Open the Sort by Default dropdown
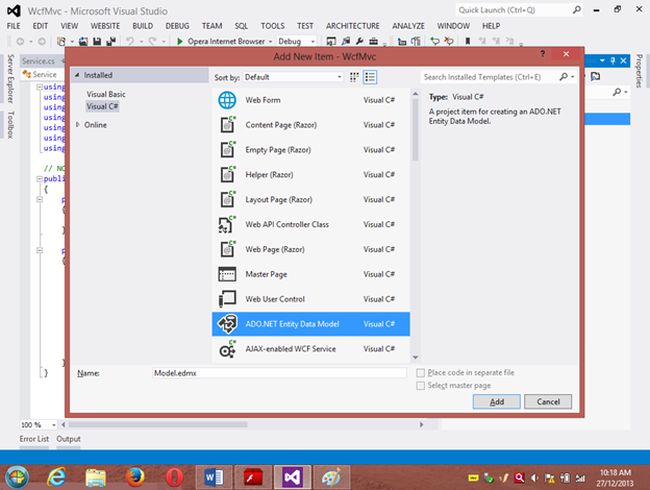 pos(293,77)
